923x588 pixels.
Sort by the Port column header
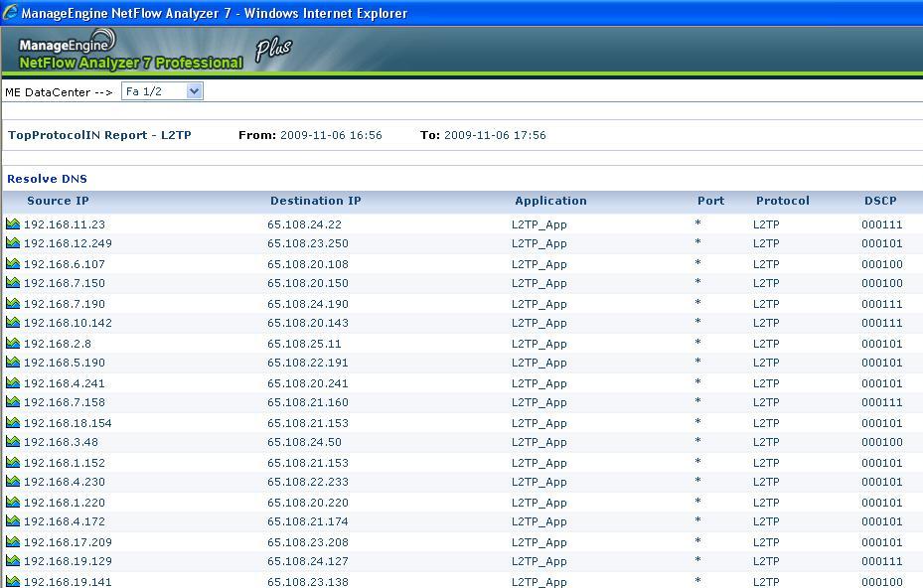click(710, 201)
